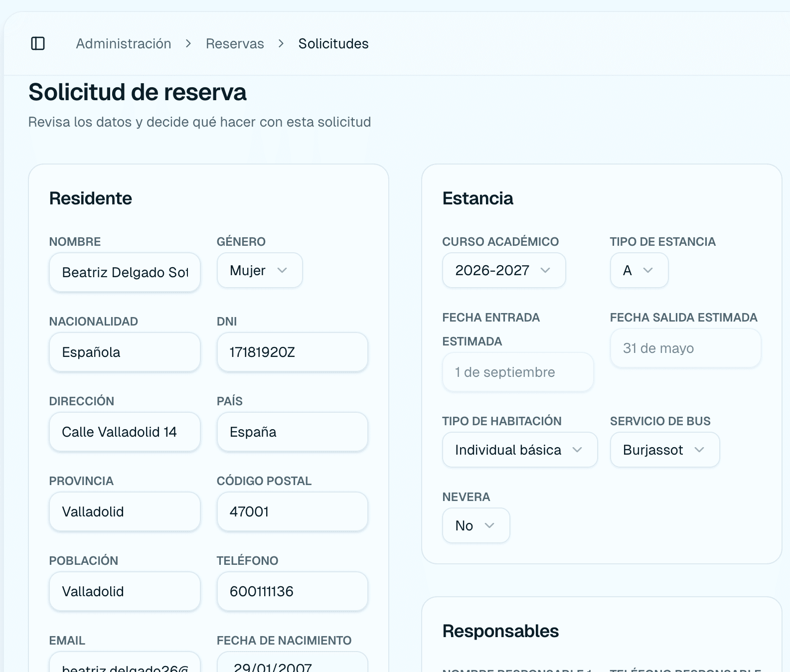This screenshot has width=790, height=672.
Task: Open Servicio de Bus dropdown Burjassot
Action: click(664, 450)
